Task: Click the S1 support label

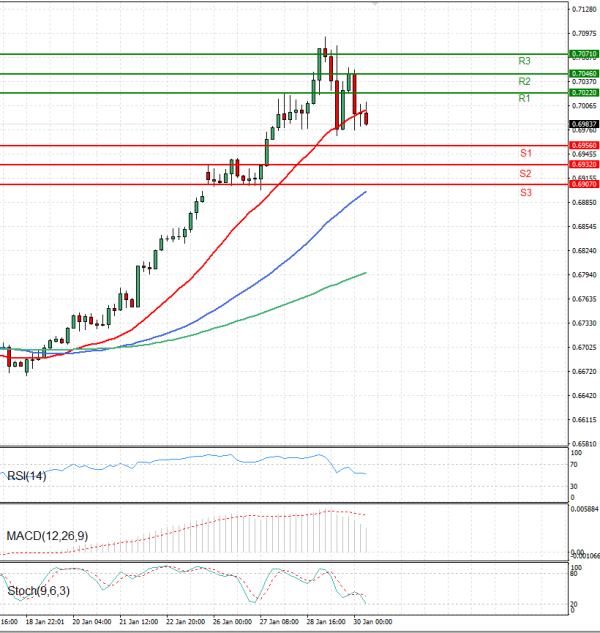Action: pyautogui.click(x=525, y=153)
